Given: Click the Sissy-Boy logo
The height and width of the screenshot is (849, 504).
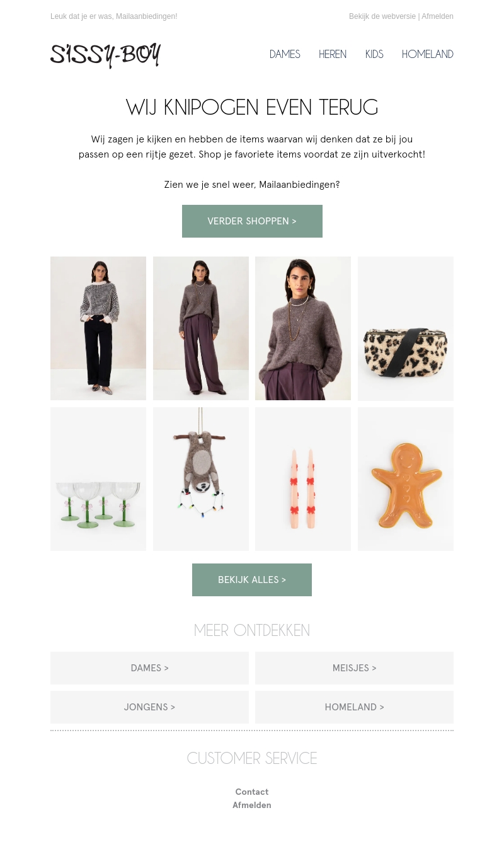Looking at the screenshot, I should click(x=105, y=55).
